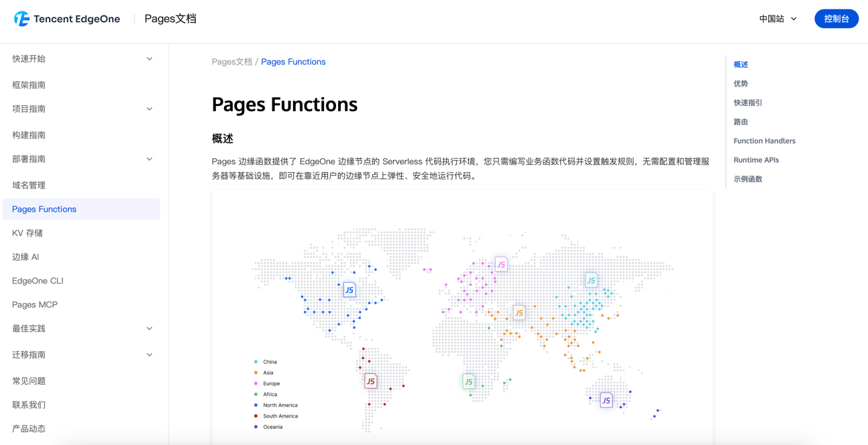
Task: Click the red JS icon over South America
Action: point(370,381)
